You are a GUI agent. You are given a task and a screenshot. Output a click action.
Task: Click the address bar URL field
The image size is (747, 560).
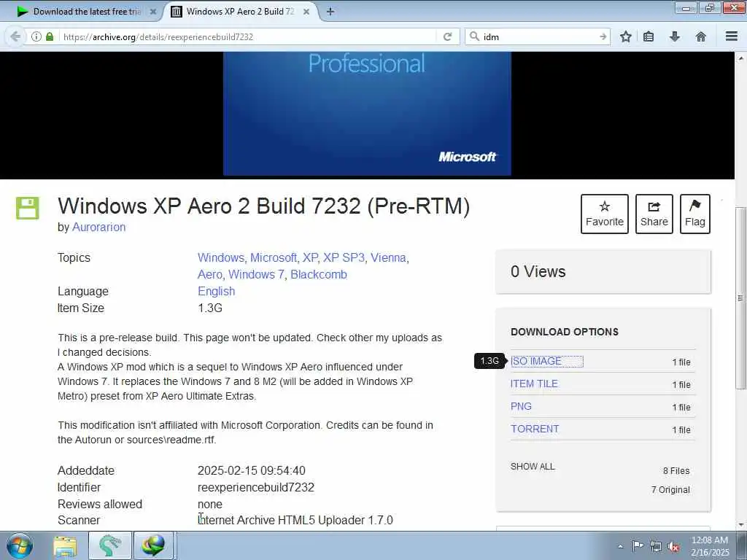[248, 36]
